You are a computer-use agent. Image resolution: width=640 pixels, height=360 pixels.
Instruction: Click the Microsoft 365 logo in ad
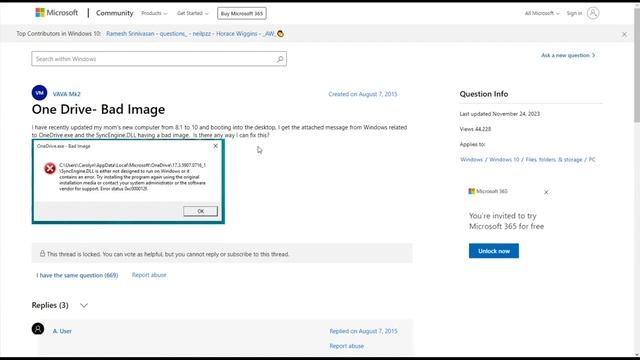click(x=488, y=191)
